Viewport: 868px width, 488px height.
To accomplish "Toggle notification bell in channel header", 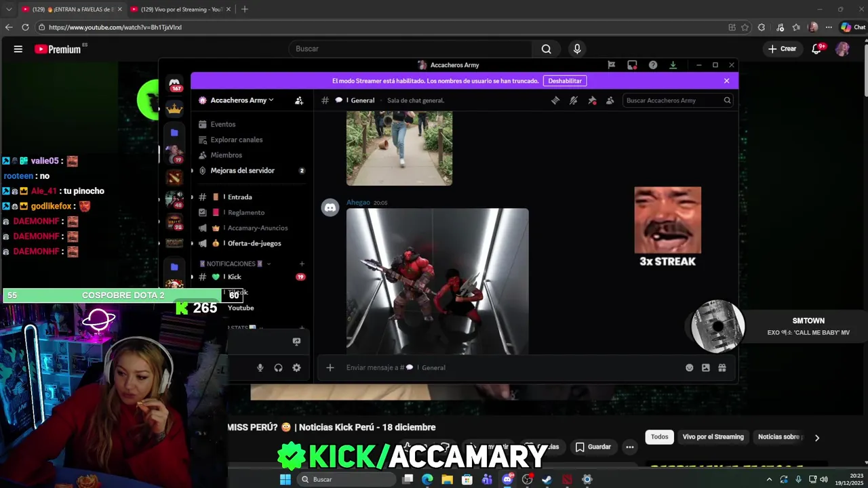I will point(573,100).
